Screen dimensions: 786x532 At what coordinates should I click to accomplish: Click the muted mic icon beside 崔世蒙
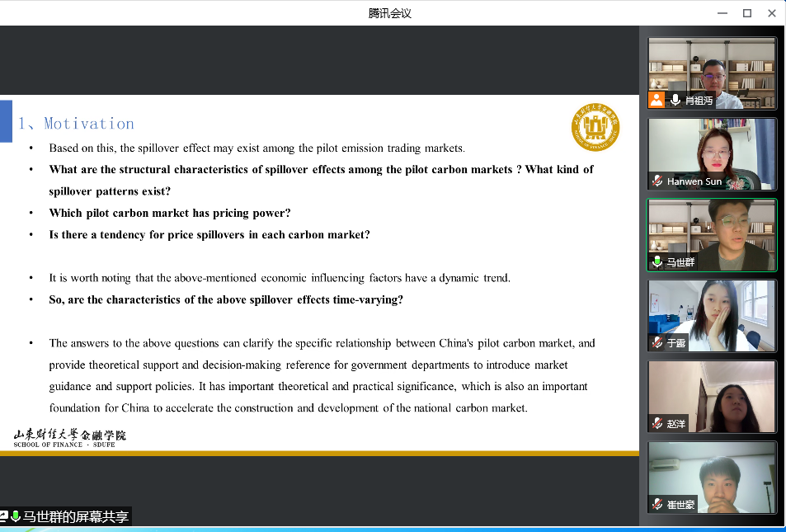pyautogui.click(x=657, y=505)
